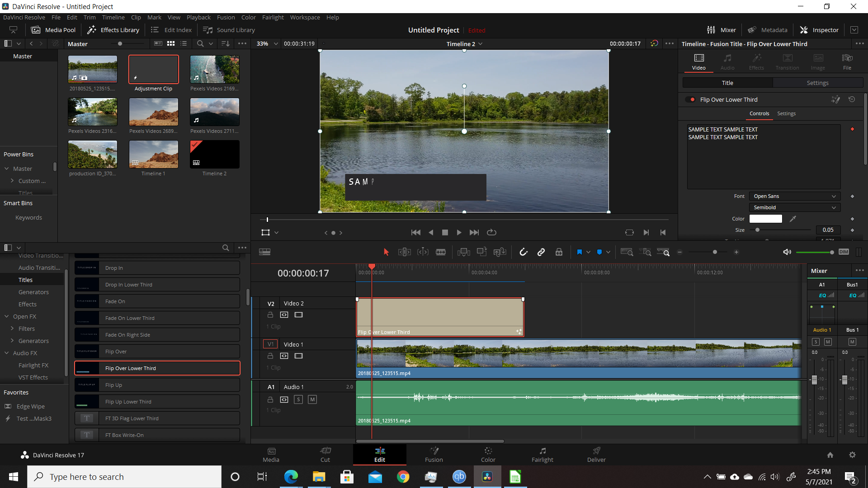868x488 pixels.
Task: Toggle linked selection chain icon
Action: (x=541, y=252)
